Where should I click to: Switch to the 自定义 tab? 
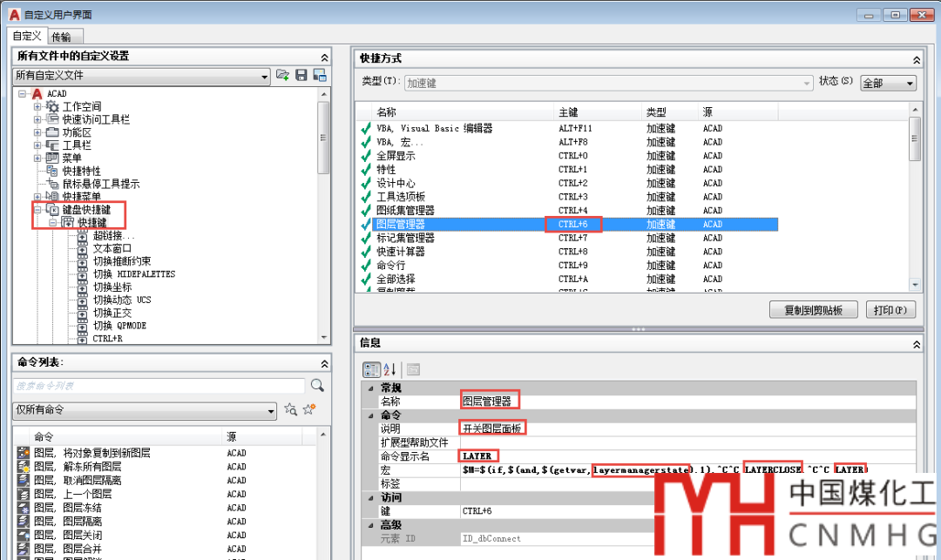tap(27, 36)
